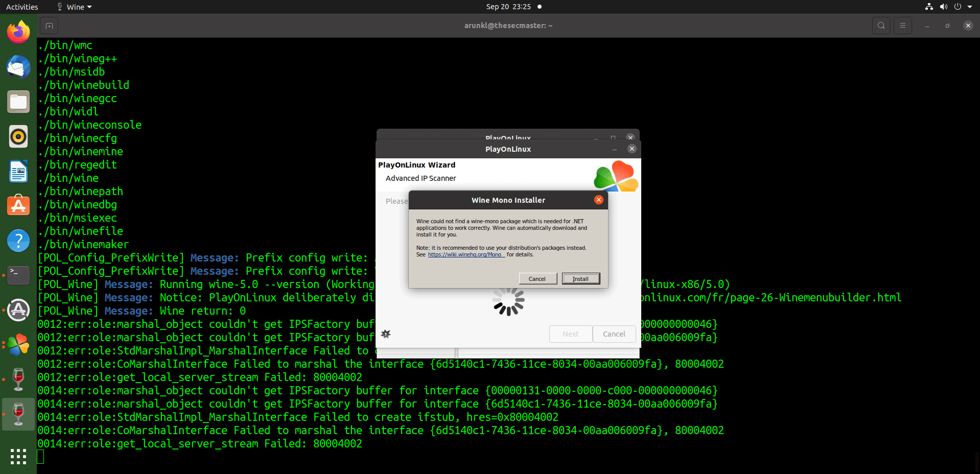Click the terminal cursor prompt

[x=41, y=457]
